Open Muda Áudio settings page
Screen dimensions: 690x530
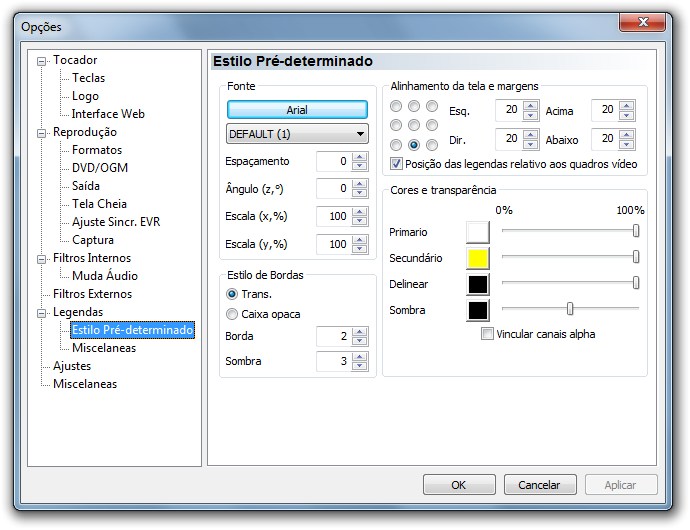(105, 276)
